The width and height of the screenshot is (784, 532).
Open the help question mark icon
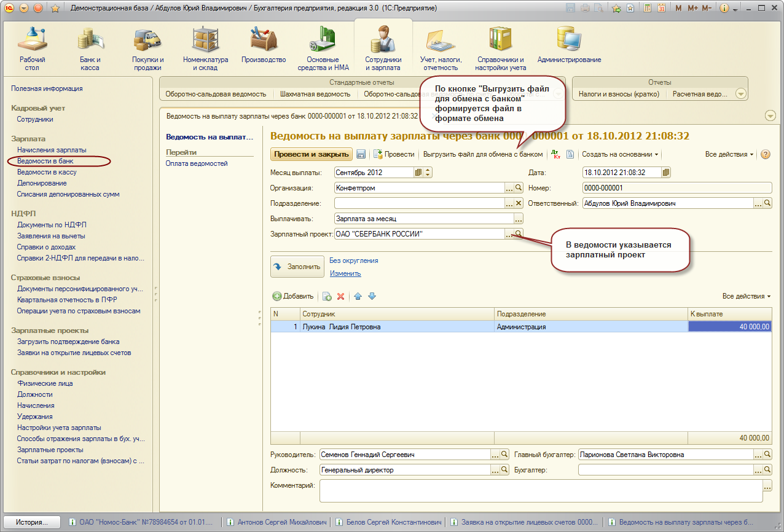click(x=766, y=154)
